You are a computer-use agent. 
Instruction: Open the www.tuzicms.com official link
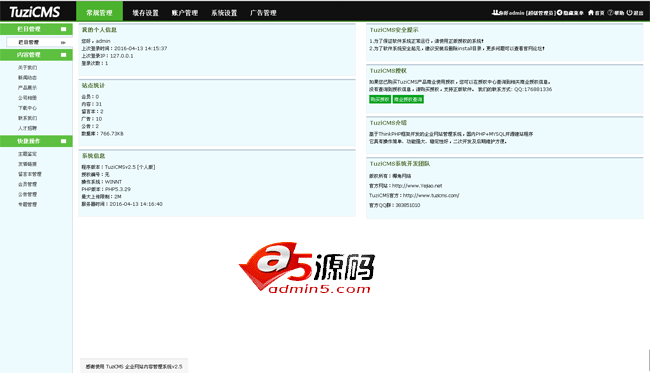(x=431, y=195)
